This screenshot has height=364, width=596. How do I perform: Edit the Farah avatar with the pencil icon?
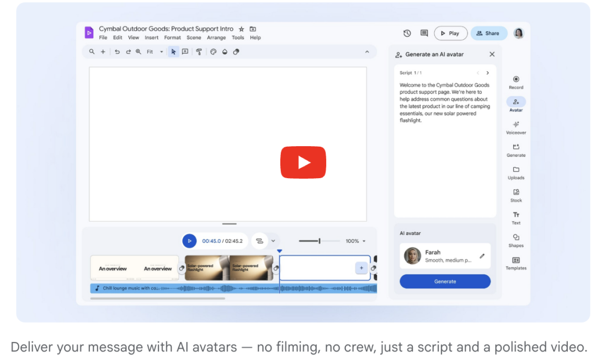point(482,256)
